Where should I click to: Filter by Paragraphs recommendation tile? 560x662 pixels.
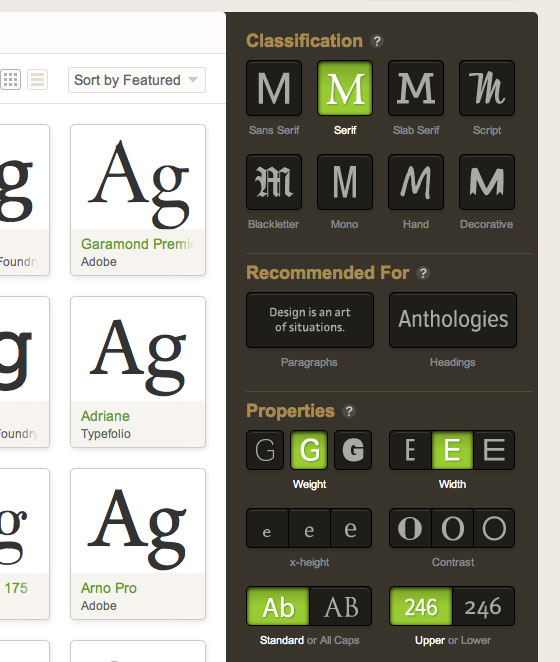tap(310, 320)
